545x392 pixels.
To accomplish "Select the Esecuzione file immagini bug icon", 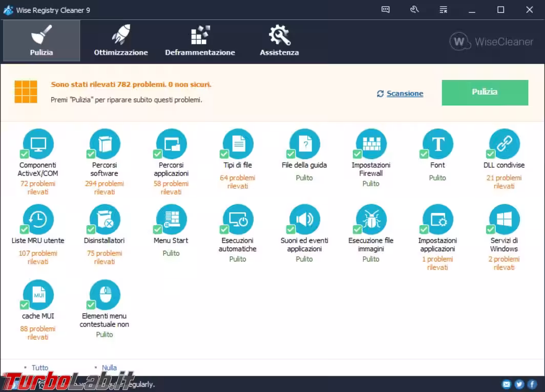I will 371,220.
